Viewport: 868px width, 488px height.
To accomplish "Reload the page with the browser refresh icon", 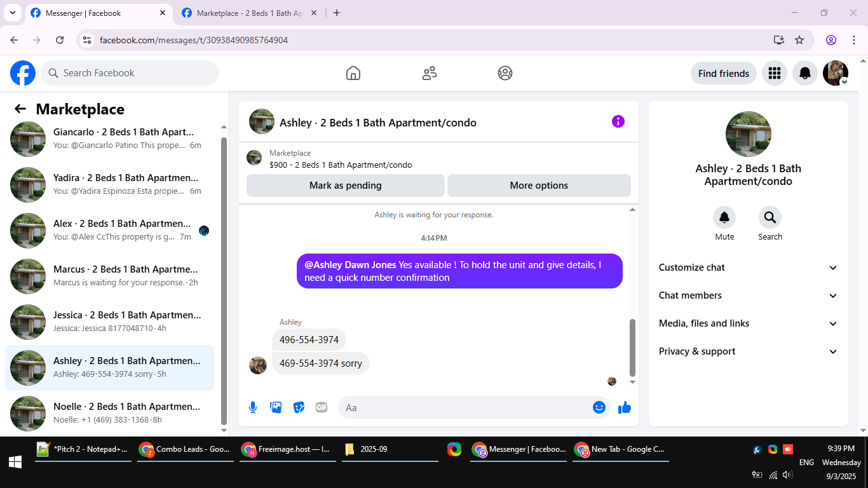I will 60,40.
